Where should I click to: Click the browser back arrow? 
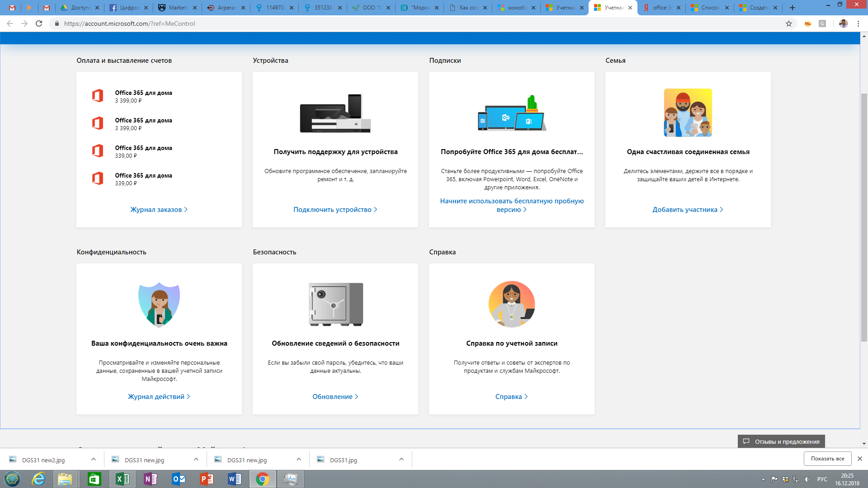[10, 23]
